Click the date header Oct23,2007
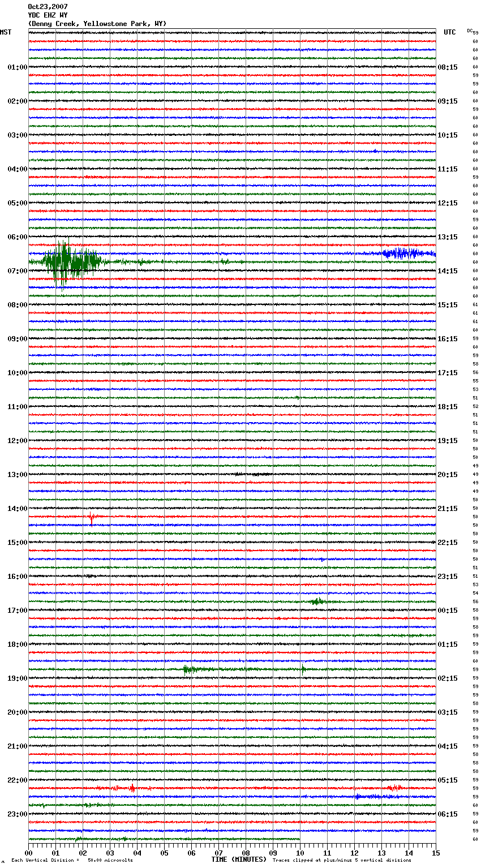 point(48,7)
